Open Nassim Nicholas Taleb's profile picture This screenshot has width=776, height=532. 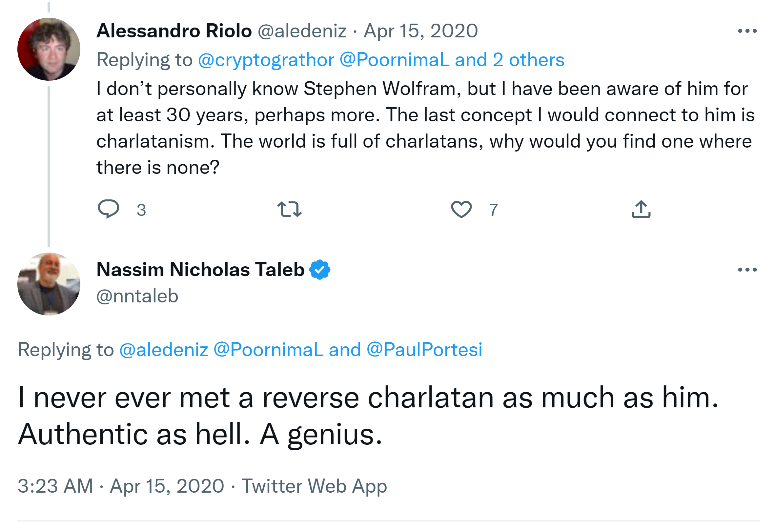click(x=49, y=284)
